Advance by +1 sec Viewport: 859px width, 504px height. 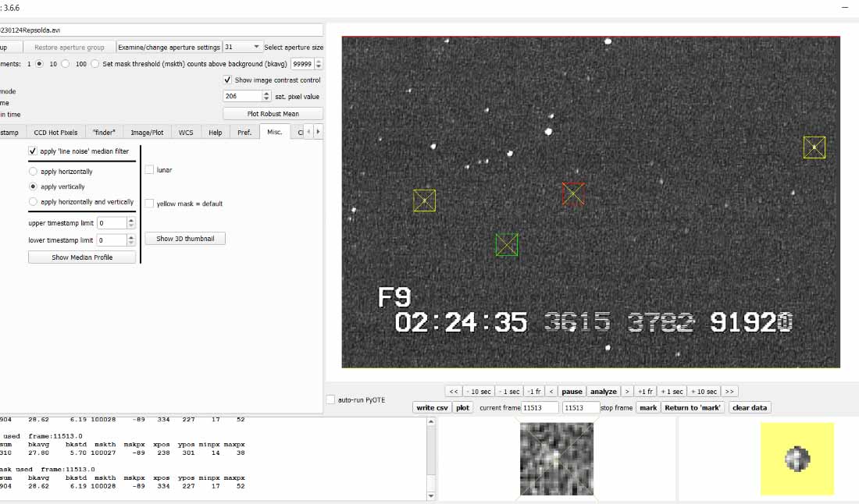(672, 392)
